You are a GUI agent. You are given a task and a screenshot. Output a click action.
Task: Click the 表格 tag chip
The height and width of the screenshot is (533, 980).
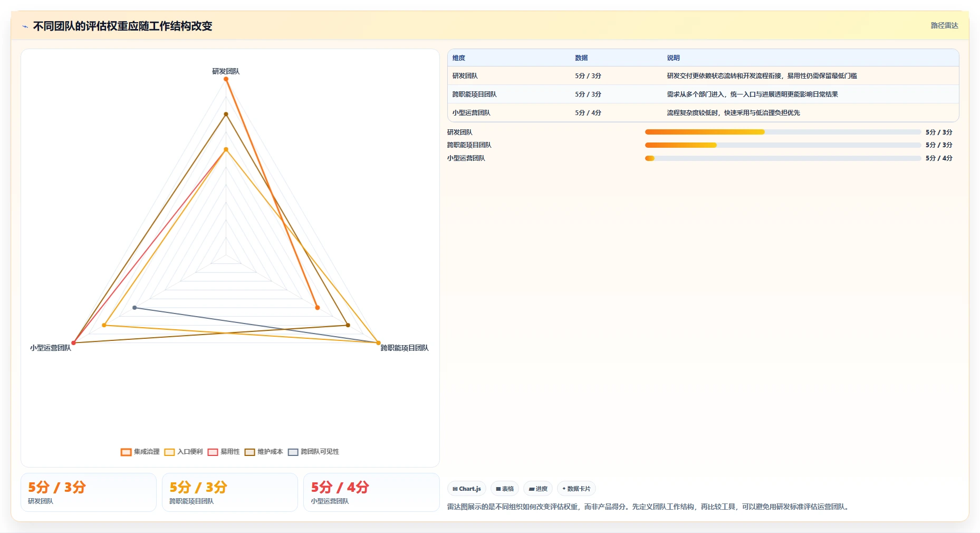[x=505, y=489]
